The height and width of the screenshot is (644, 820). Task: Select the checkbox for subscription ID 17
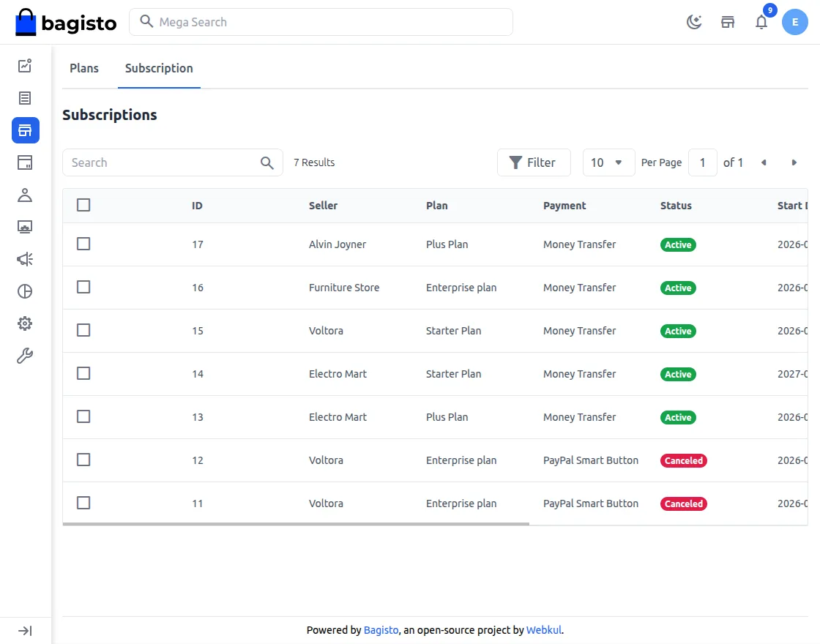pyautogui.click(x=83, y=244)
